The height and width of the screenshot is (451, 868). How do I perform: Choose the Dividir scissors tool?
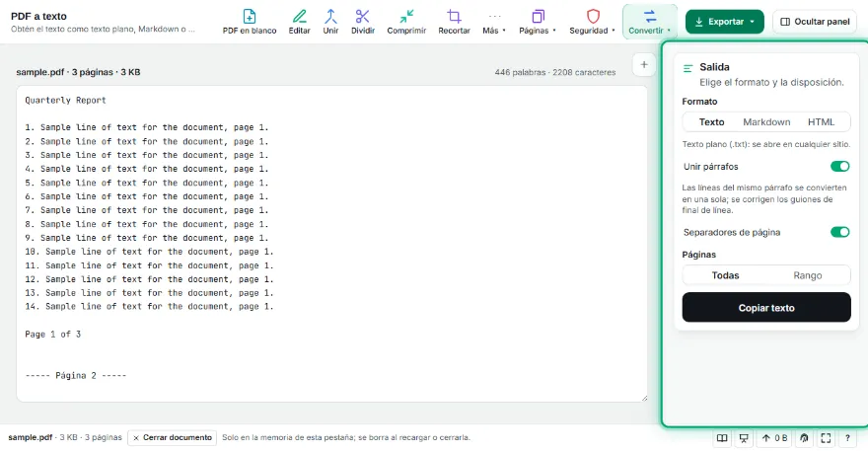363,22
